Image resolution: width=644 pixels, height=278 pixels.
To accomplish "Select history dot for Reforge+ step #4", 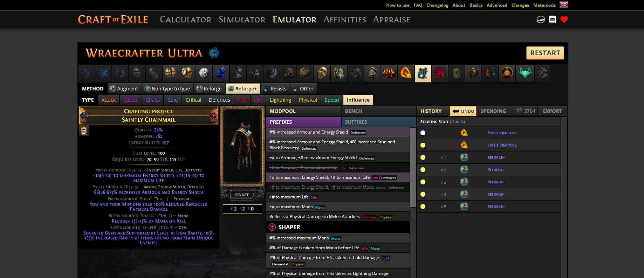I will [423, 194].
